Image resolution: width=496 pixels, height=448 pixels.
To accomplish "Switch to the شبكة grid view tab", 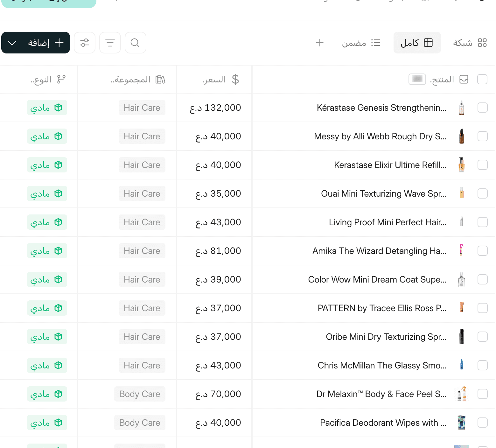I will click(470, 43).
